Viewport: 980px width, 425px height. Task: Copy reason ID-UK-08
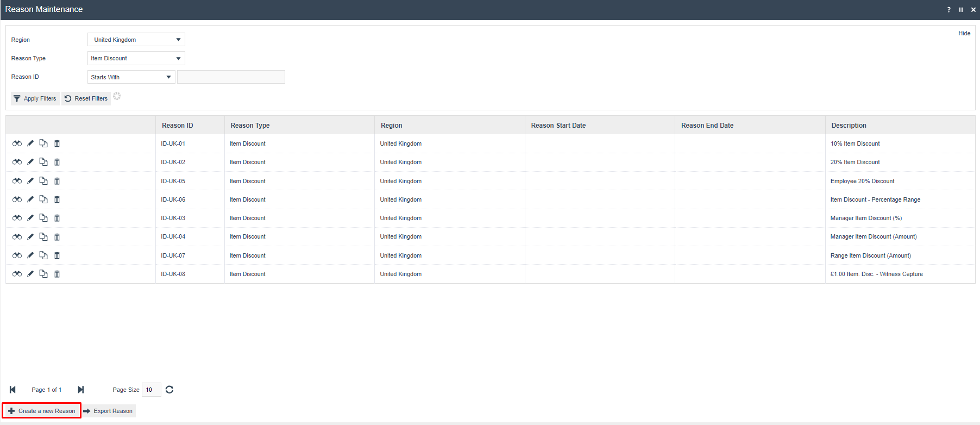point(43,274)
